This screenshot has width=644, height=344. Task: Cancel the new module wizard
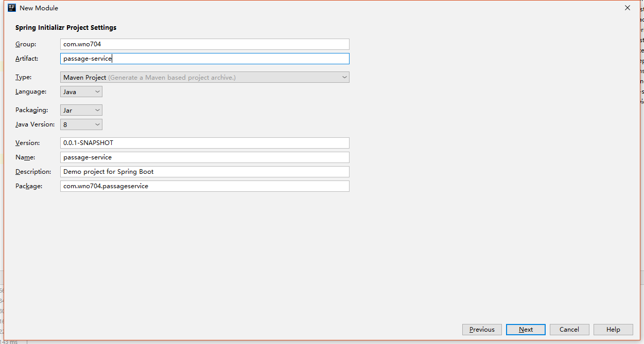point(569,330)
